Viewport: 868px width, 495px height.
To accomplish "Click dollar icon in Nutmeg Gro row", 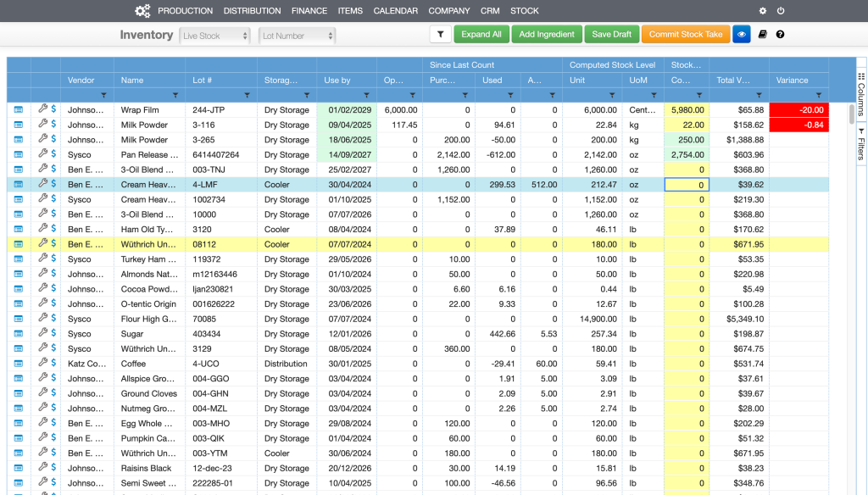I will (53, 408).
